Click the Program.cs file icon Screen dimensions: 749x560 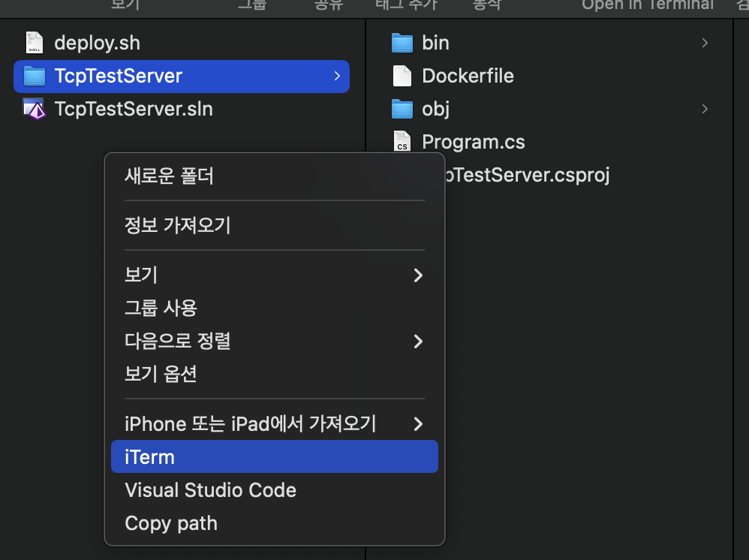(402, 141)
